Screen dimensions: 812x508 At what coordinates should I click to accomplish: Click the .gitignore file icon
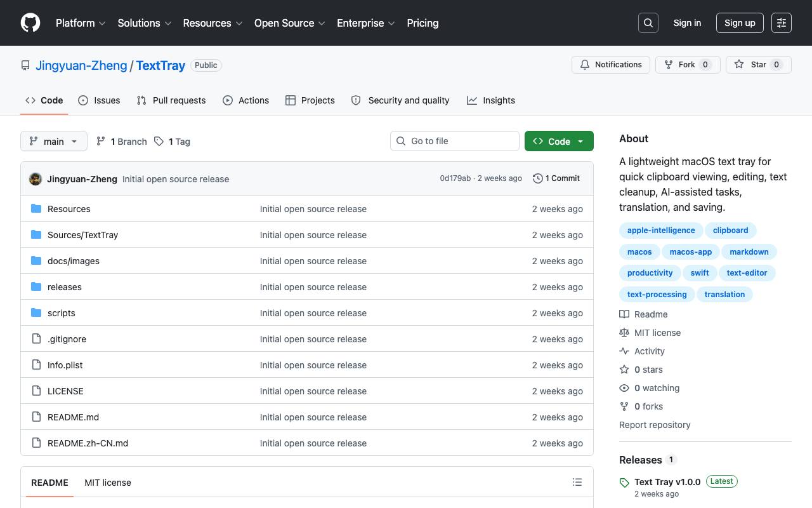[36, 339]
